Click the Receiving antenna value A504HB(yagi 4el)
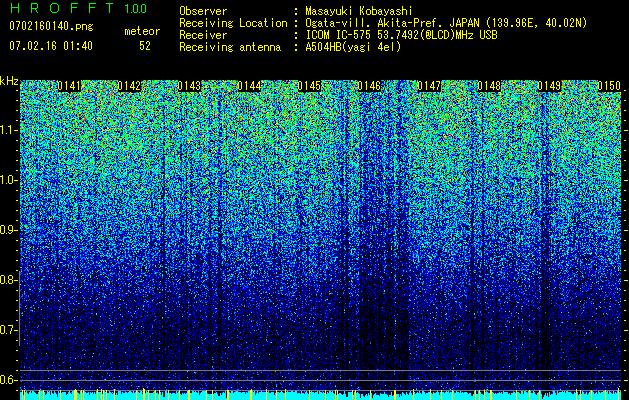The image size is (629, 400). click(x=353, y=47)
